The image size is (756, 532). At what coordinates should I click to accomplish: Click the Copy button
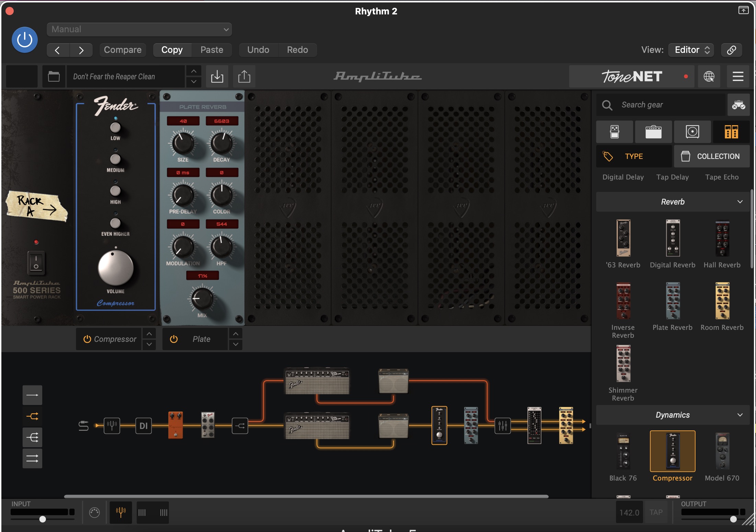click(172, 50)
